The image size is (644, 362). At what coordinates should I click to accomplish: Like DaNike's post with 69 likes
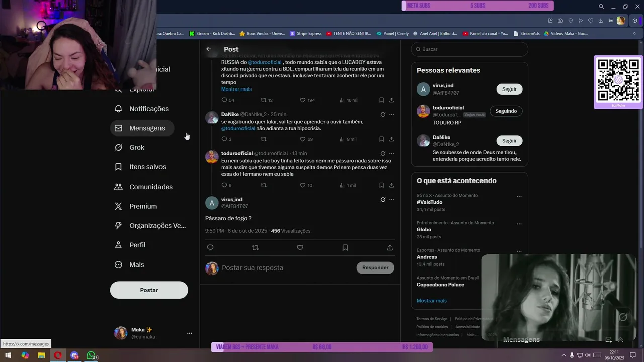point(306,139)
